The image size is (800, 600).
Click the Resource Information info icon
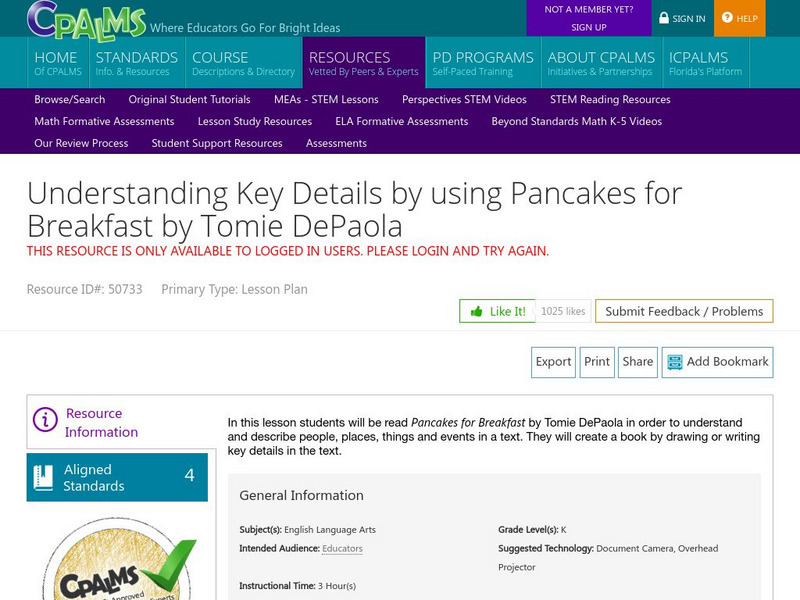(45, 420)
